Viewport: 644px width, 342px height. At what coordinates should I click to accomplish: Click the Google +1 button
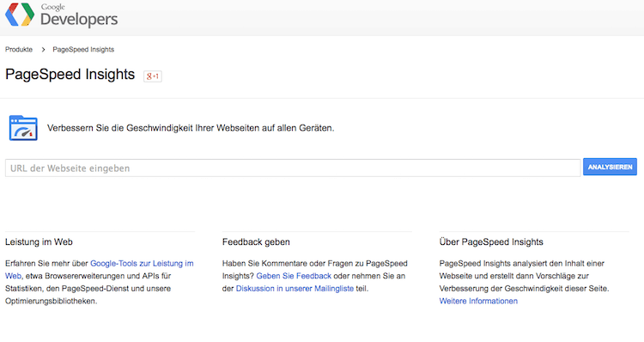[152, 76]
